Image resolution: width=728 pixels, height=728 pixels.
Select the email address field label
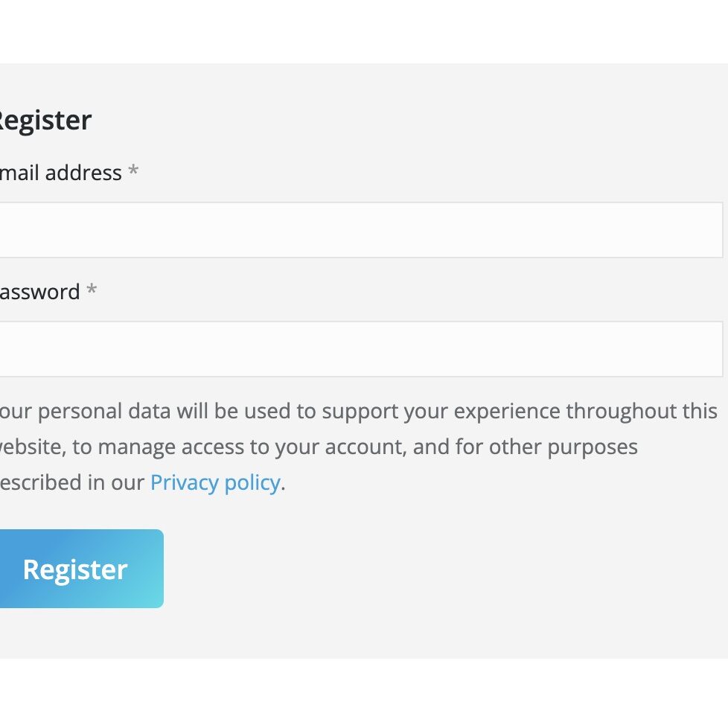click(x=60, y=173)
